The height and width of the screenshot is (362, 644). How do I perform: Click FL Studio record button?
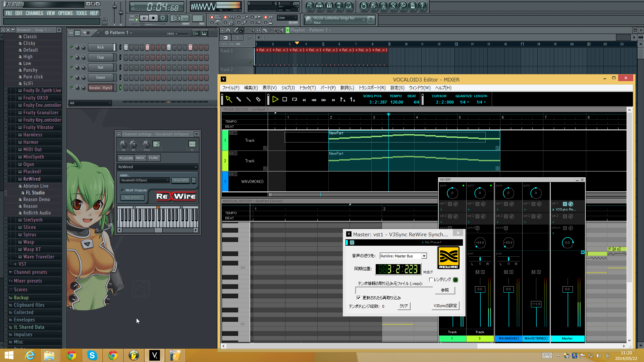coord(163,18)
